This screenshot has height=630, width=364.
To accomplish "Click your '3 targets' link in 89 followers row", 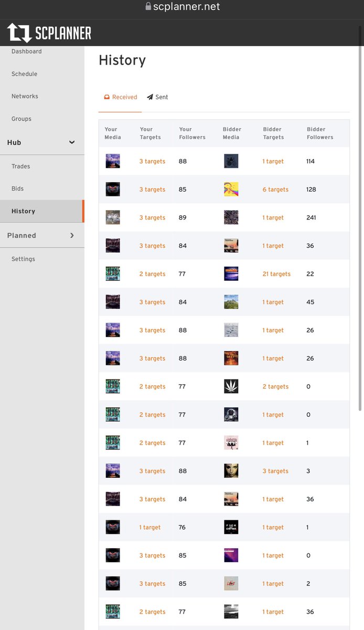I will click(x=152, y=217).
